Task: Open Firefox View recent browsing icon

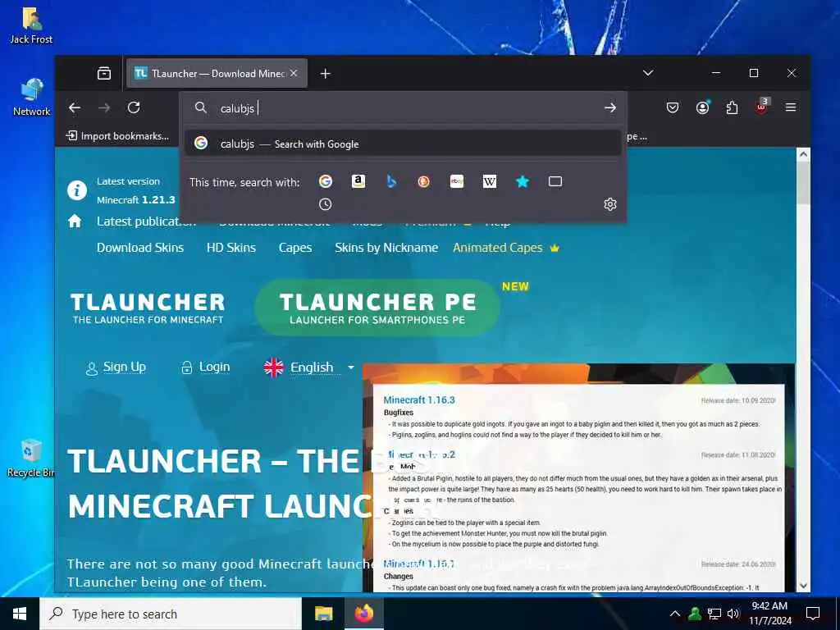Action: [104, 73]
